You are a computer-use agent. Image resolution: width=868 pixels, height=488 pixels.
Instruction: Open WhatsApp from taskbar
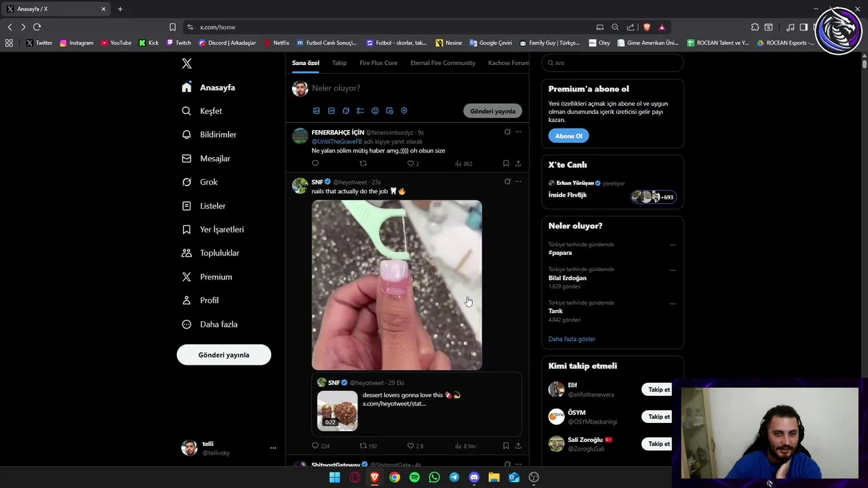pyautogui.click(x=434, y=477)
